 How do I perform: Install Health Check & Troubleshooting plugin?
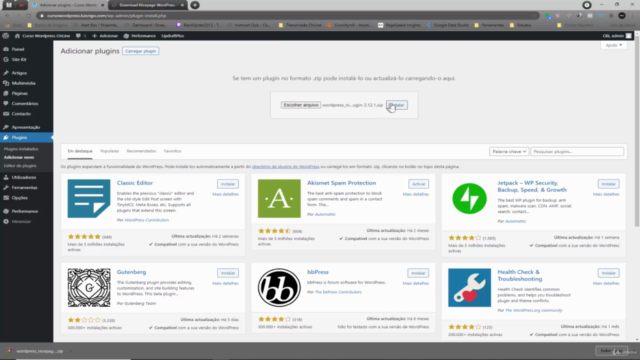coord(609,273)
